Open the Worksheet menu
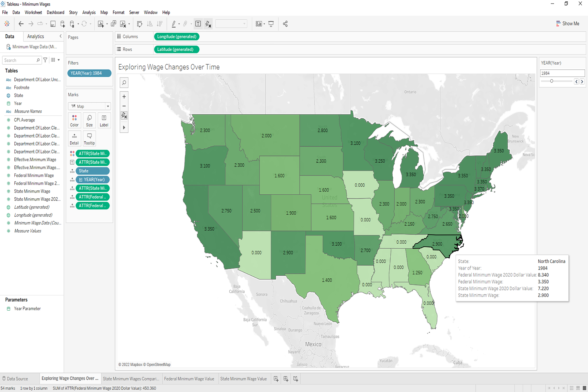588x392 pixels. click(x=33, y=12)
